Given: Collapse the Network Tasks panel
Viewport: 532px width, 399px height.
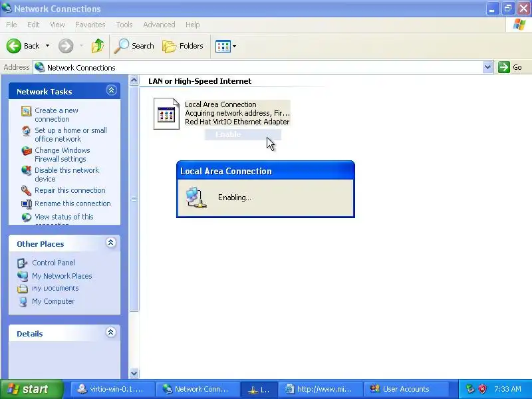Looking at the screenshot, I should tap(111, 90).
